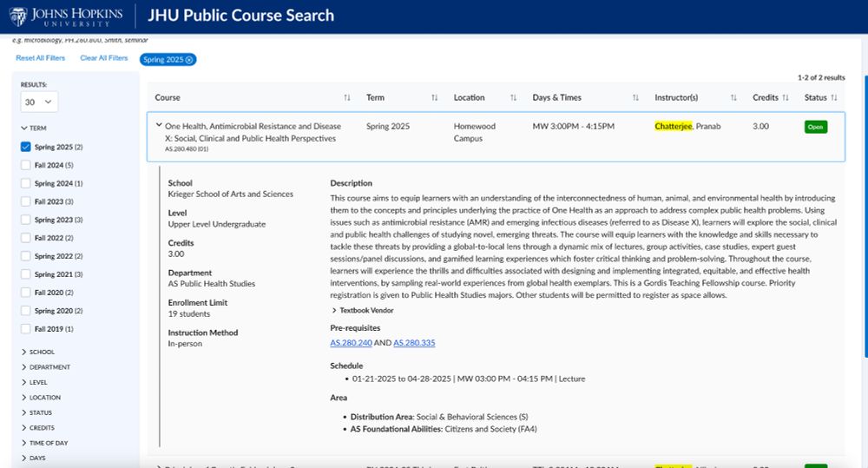
Task: Sort by Course column arrows
Action: click(x=347, y=97)
